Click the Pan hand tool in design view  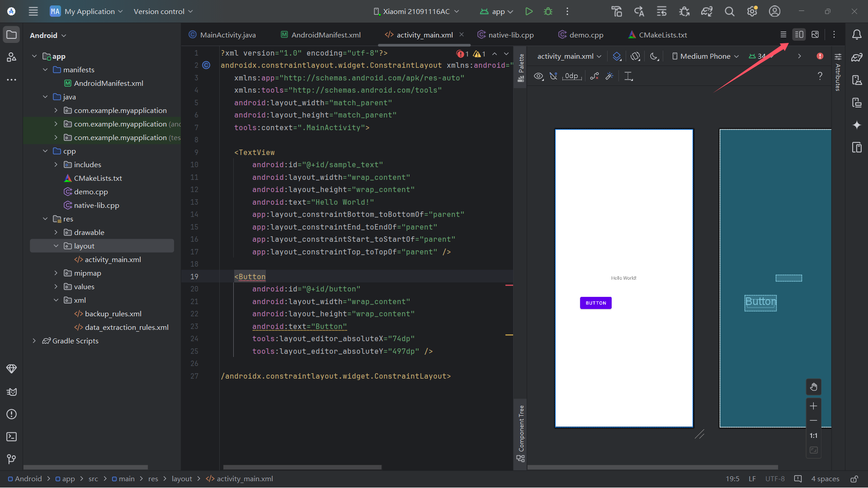point(813,387)
